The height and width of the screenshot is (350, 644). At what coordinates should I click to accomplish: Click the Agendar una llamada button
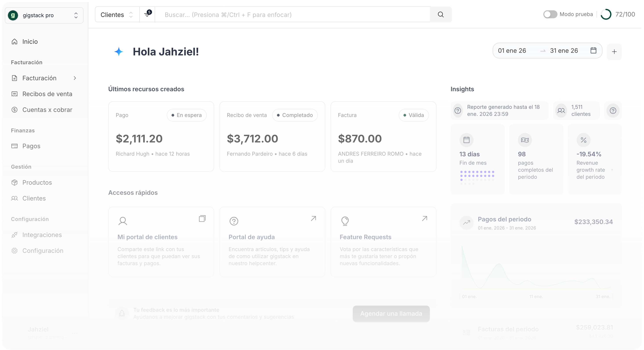pos(391,314)
